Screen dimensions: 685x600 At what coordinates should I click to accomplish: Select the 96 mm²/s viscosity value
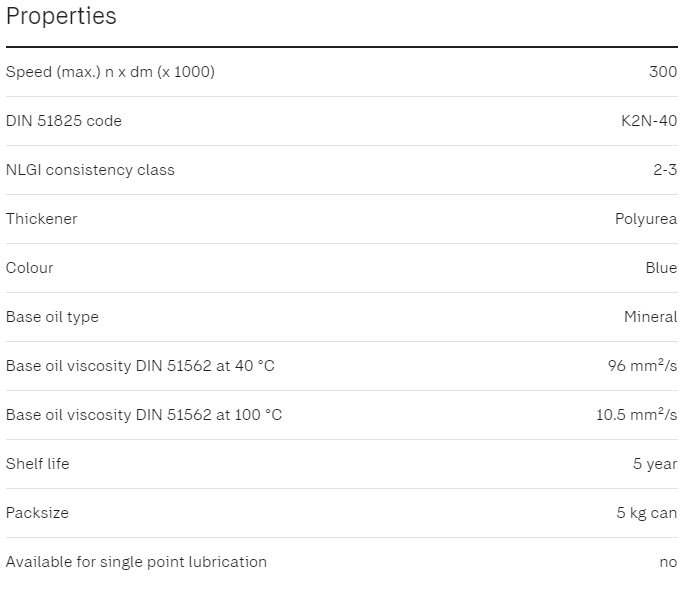642,366
